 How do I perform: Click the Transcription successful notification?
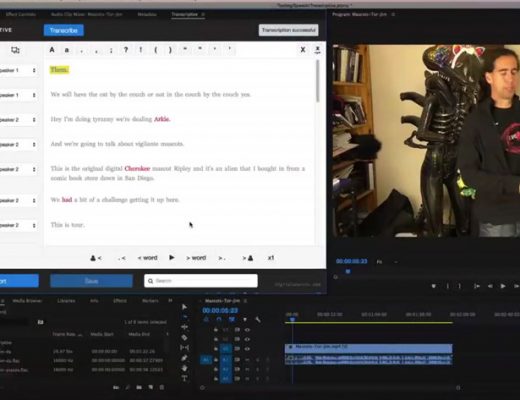pyautogui.click(x=289, y=30)
